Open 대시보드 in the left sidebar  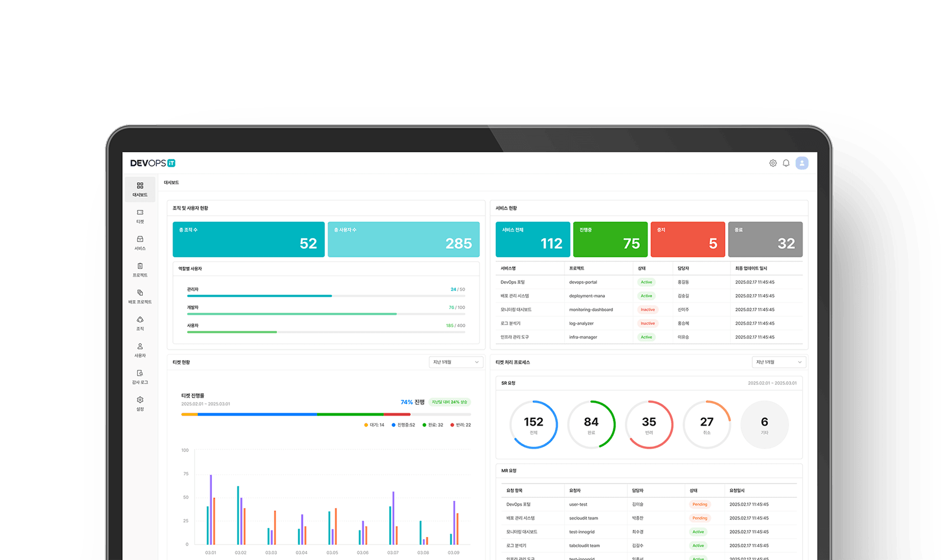(140, 189)
